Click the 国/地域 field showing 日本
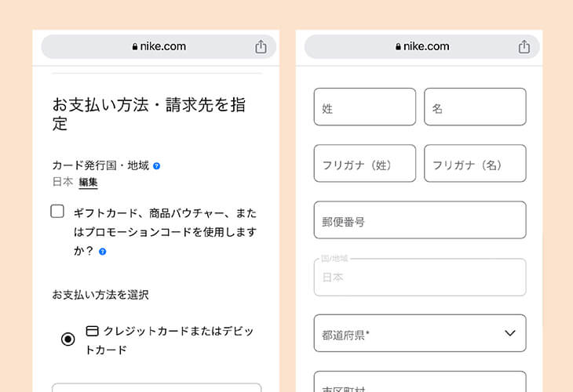The height and width of the screenshot is (392, 573). pos(420,278)
